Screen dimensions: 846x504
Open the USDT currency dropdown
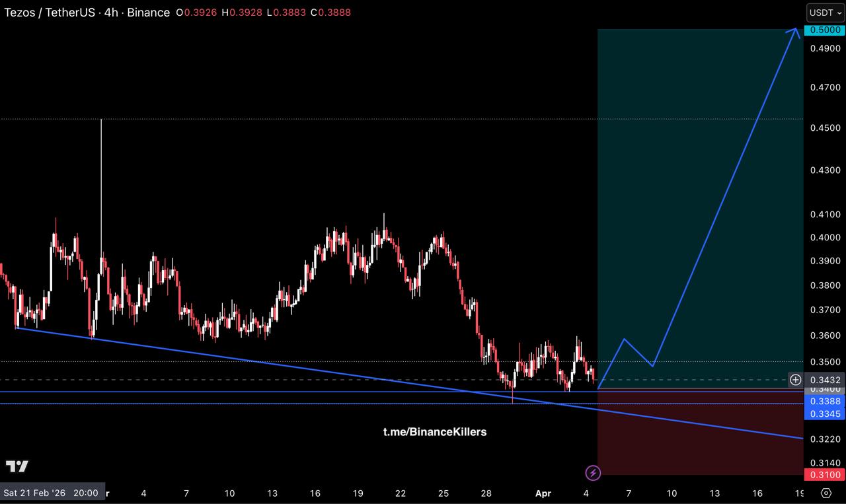tap(825, 13)
